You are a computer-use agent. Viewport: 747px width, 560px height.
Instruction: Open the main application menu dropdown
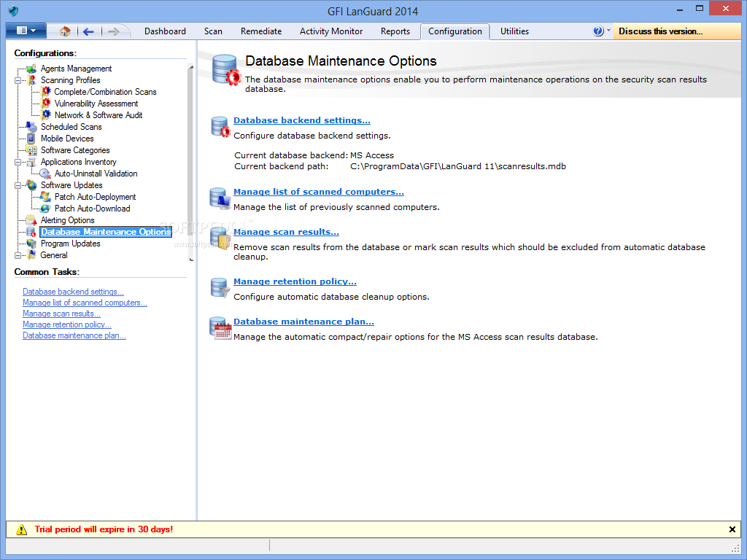[x=26, y=31]
